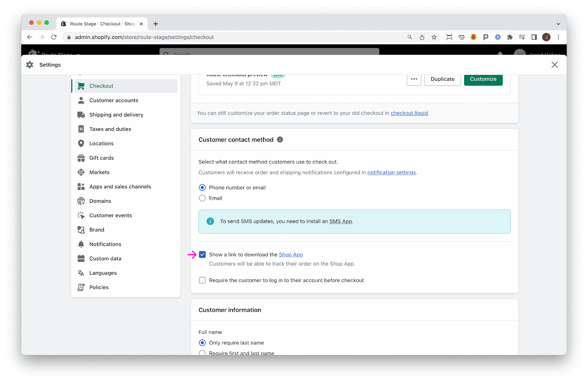Open the three-dot more actions menu
Image resolution: width=588 pixels, height=383 pixels.
pos(414,79)
